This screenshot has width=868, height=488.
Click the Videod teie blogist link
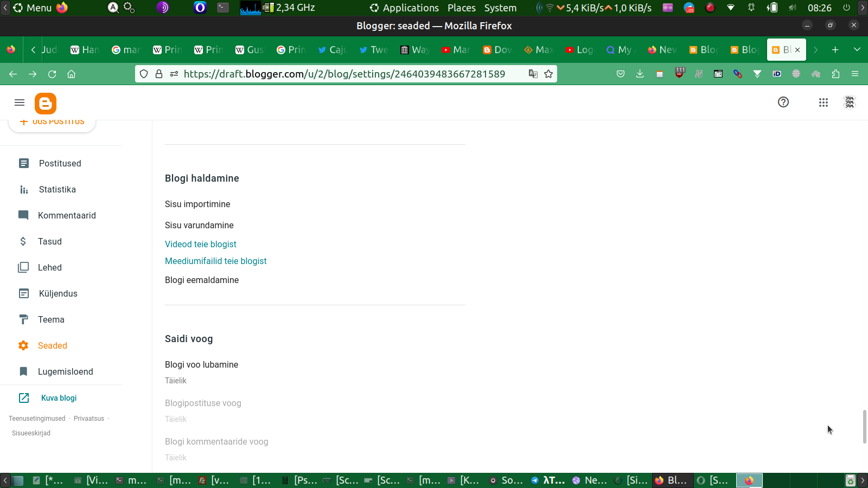tap(201, 244)
